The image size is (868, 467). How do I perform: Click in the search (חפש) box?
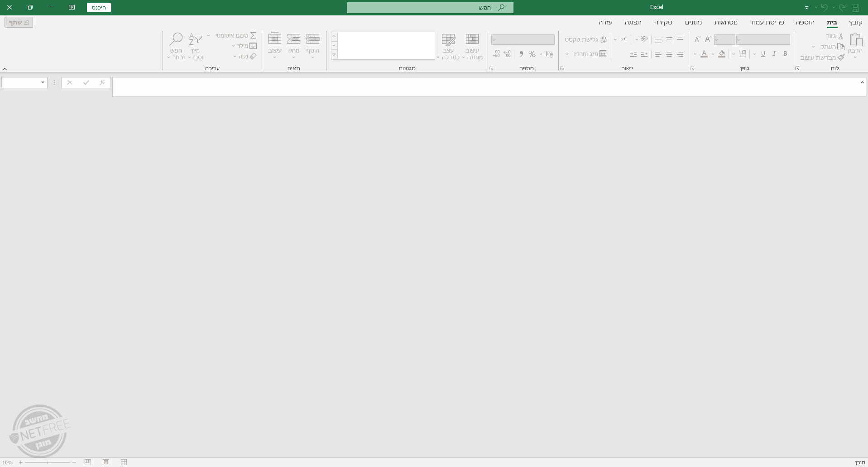pyautogui.click(x=430, y=8)
